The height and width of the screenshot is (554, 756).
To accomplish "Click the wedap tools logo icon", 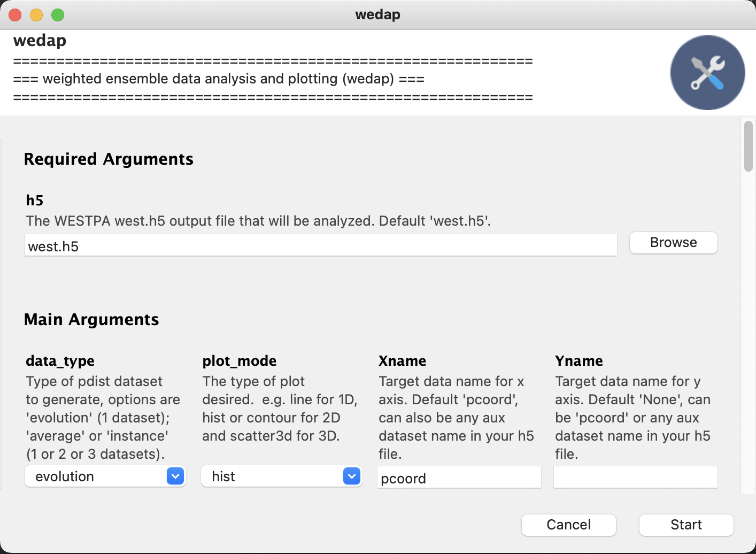I will [x=707, y=73].
